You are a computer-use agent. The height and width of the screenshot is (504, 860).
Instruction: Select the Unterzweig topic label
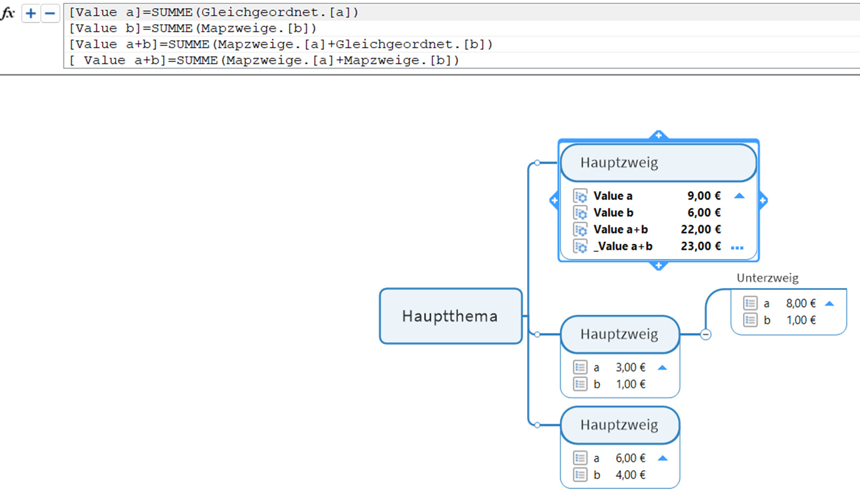767,278
